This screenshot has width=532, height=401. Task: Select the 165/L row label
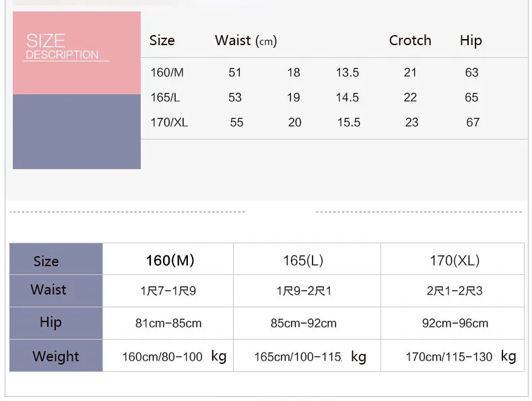click(165, 98)
